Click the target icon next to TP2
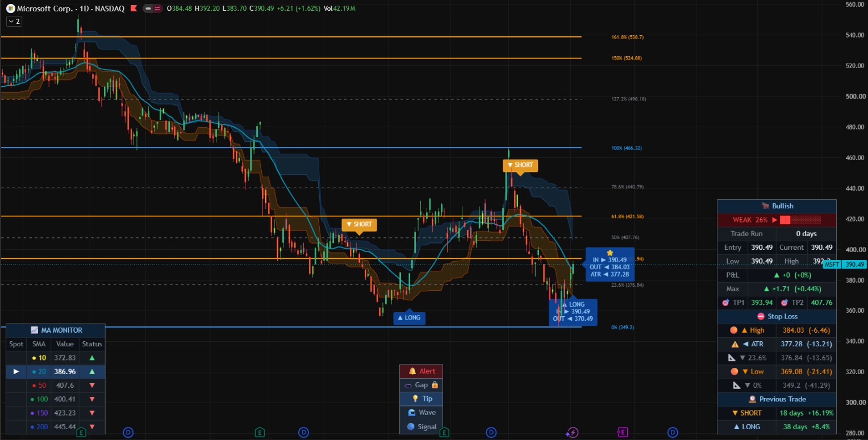The width and height of the screenshot is (868, 440). point(784,303)
